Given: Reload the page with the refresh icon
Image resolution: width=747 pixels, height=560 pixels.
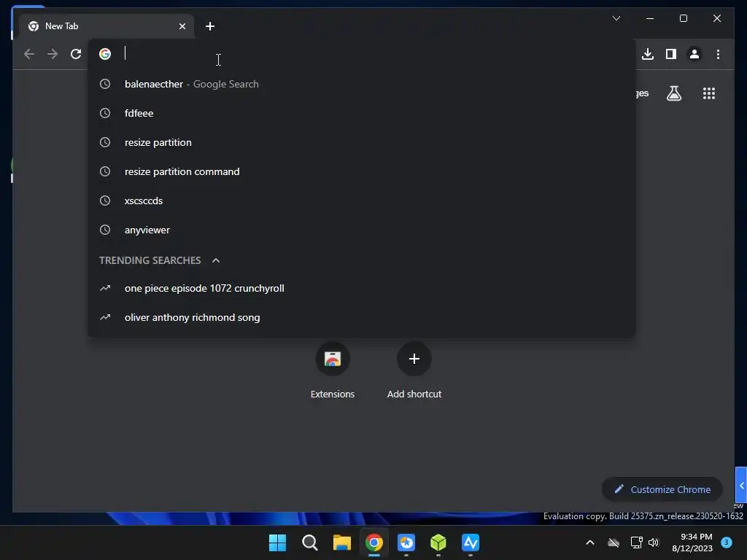Looking at the screenshot, I should coord(76,54).
